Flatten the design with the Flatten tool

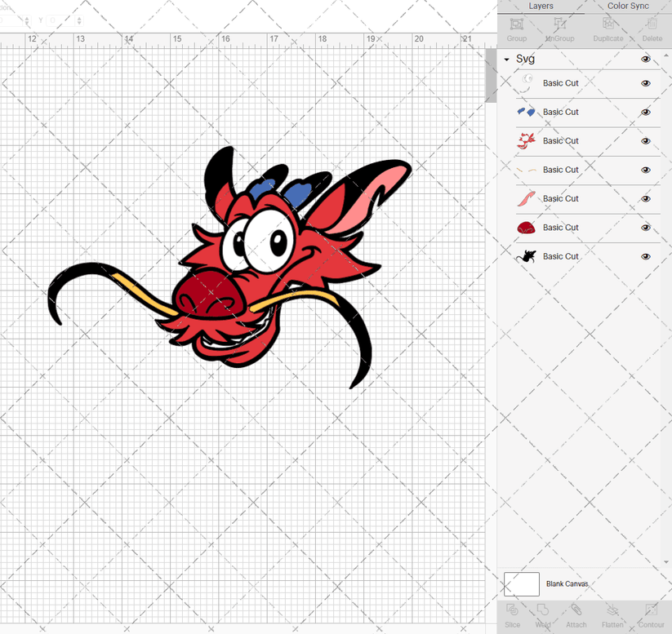(x=612, y=616)
